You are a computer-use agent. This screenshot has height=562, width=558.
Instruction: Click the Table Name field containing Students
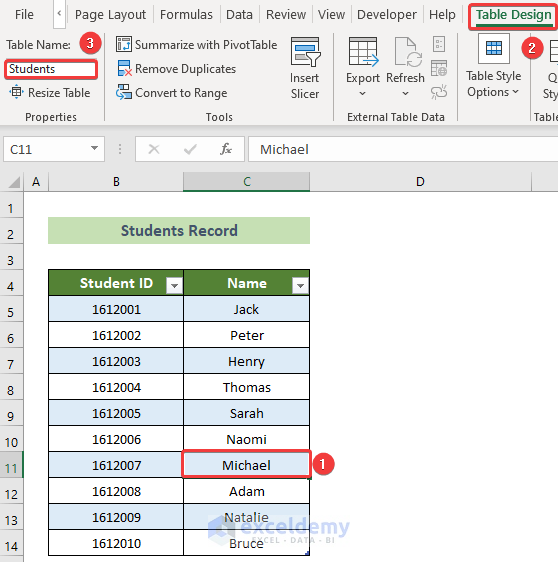[x=51, y=69]
